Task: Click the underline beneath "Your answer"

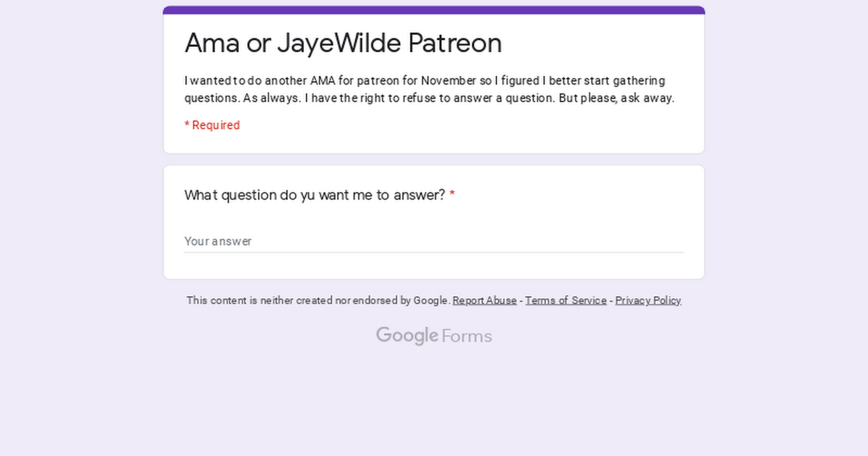Action: point(434,253)
